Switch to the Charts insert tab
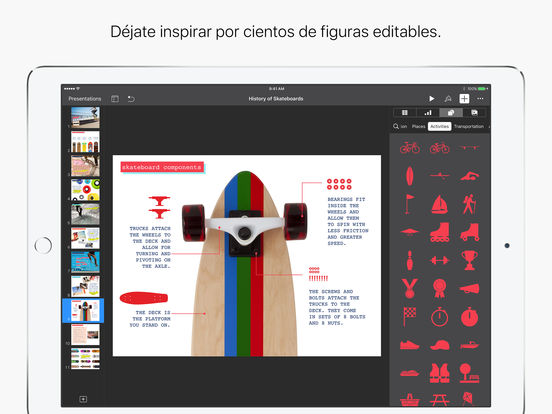Screen dimensions: 552x414 [428, 113]
